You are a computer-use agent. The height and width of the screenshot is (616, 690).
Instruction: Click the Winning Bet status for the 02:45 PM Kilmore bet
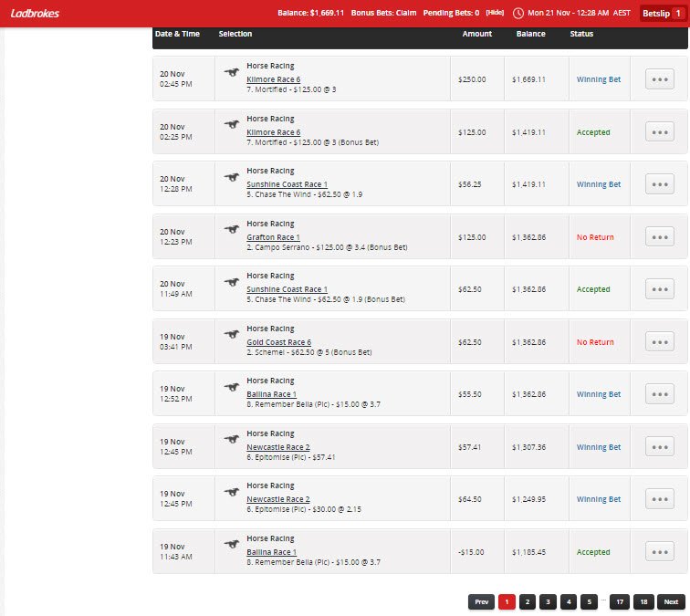(x=599, y=79)
